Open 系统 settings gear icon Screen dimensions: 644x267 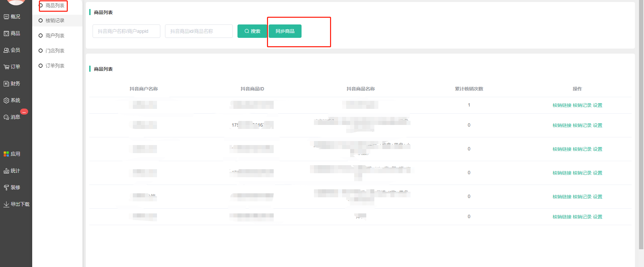tap(6, 101)
